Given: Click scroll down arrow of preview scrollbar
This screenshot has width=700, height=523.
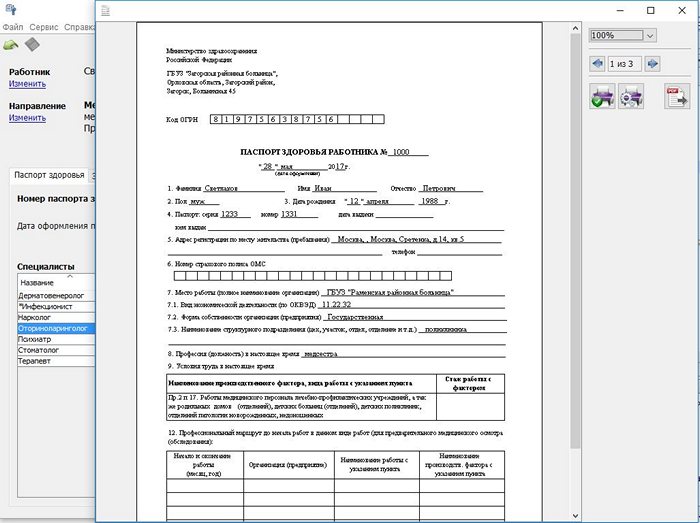Looking at the screenshot, I should pyautogui.click(x=575, y=515).
